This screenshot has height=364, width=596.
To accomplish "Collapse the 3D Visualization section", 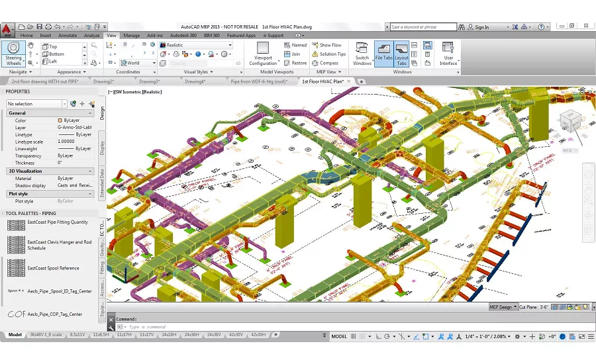I will 90,171.
